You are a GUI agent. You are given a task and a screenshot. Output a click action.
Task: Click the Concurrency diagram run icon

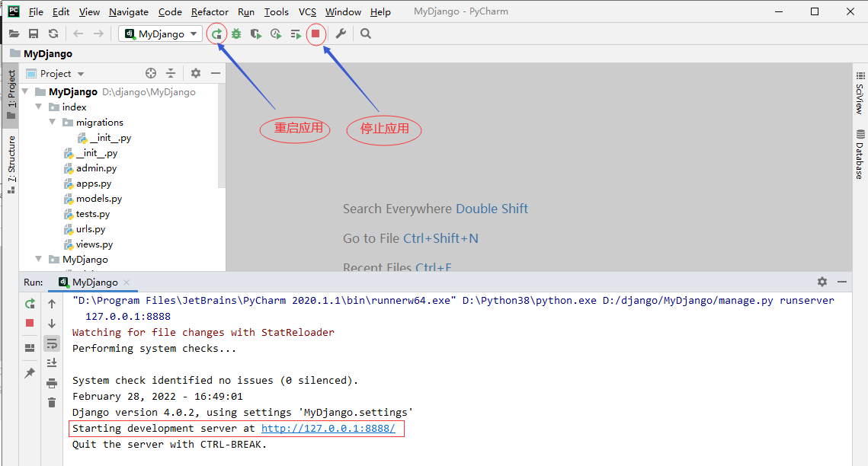[x=296, y=34]
